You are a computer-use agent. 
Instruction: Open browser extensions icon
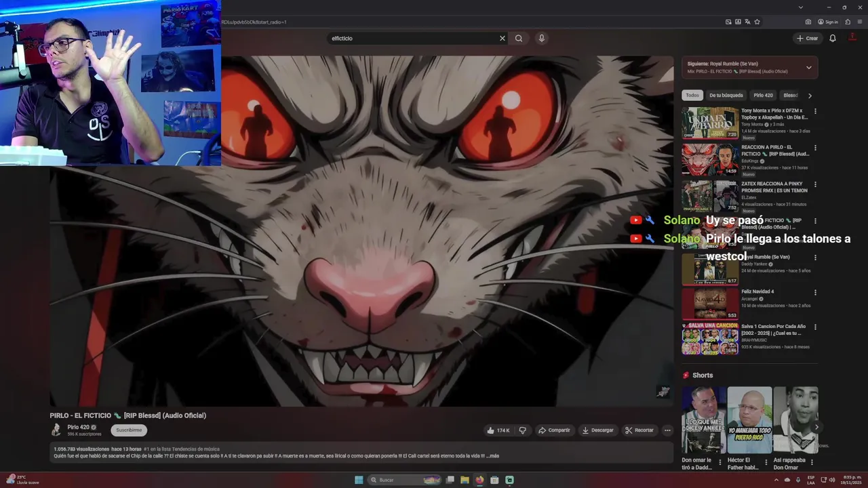tap(848, 22)
